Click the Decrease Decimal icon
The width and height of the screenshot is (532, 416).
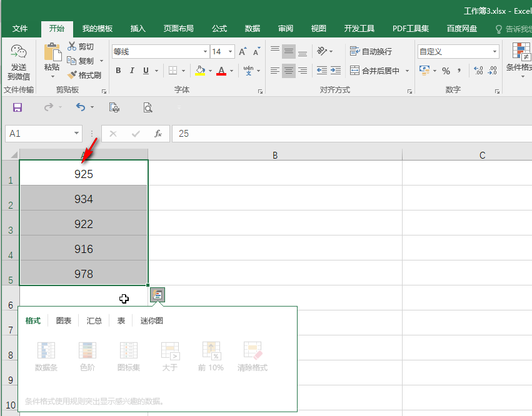pyautogui.click(x=493, y=71)
